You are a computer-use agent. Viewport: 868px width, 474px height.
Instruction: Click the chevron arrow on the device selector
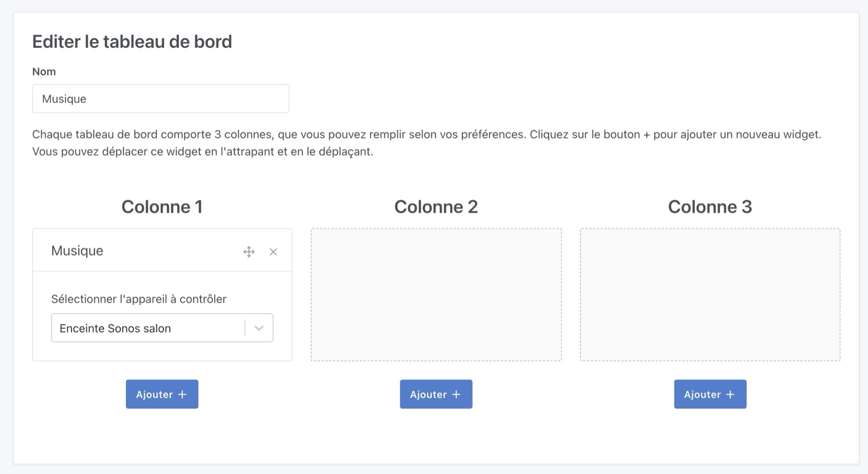[x=259, y=327]
